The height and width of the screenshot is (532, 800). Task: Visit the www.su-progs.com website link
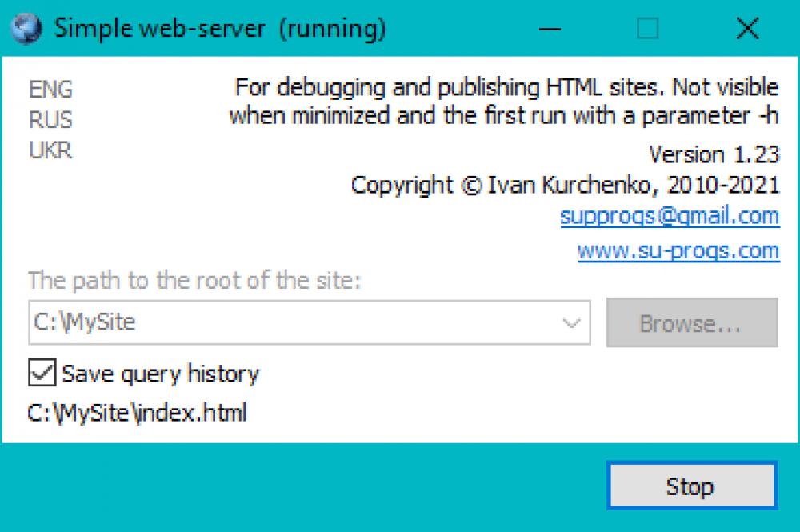[678, 250]
